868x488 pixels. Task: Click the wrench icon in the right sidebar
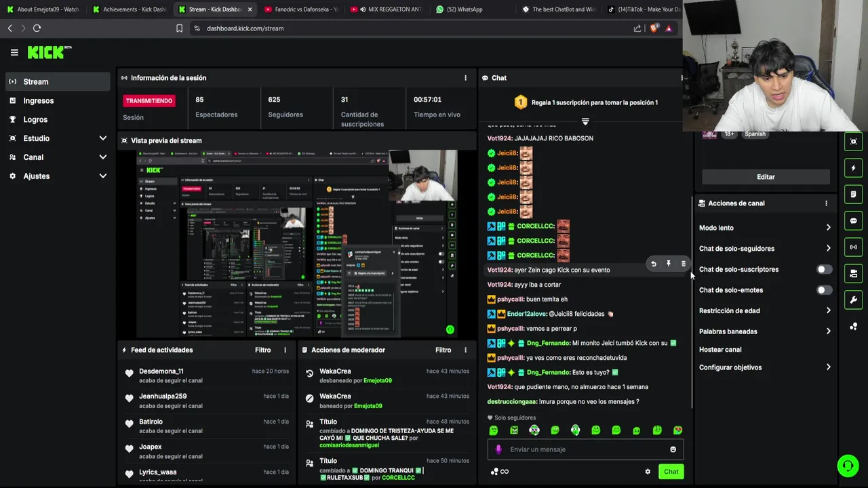(x=853, y=300)
